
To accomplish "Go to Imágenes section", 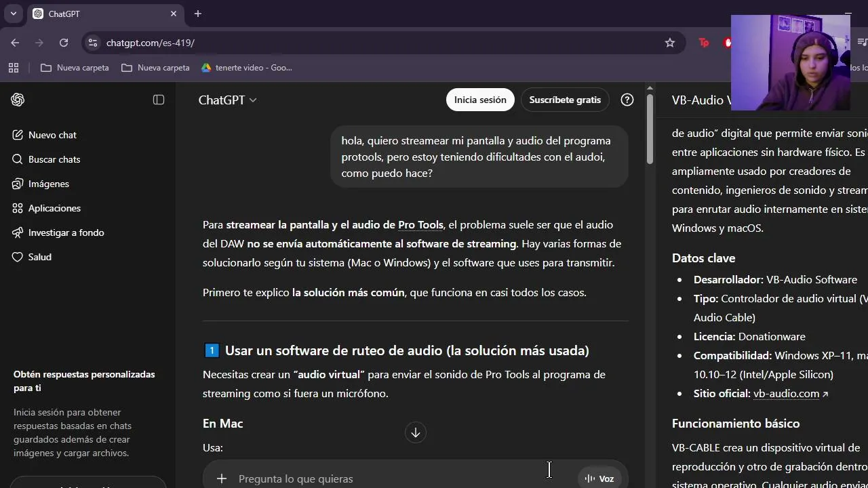I will (41, 184).
